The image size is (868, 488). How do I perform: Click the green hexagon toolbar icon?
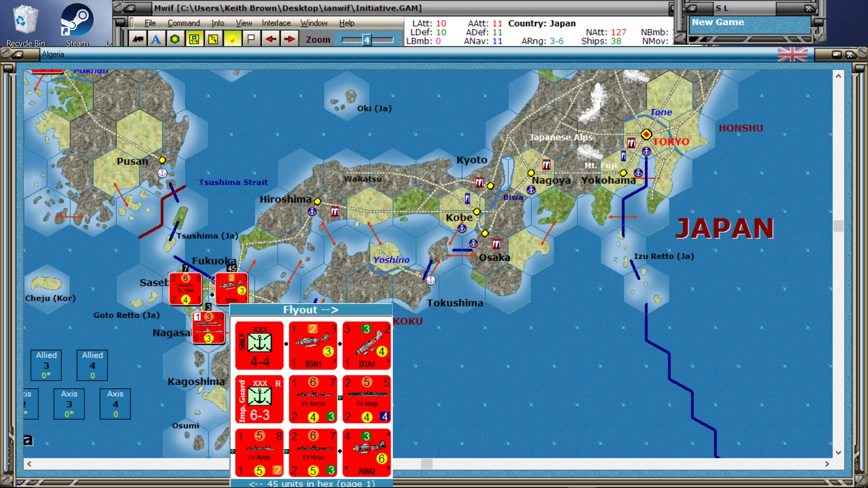175,39
